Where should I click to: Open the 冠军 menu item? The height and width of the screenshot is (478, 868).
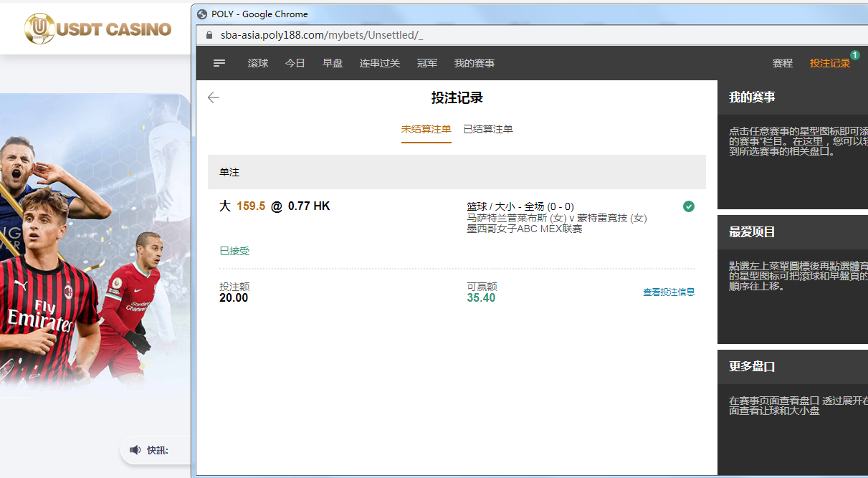pos(427,63)
